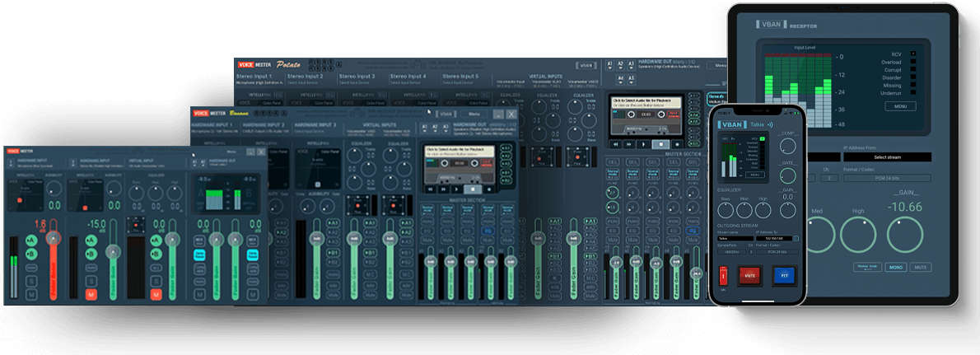
Task: Solo Hardware Input 1 with S button
Action: (31, 282)
